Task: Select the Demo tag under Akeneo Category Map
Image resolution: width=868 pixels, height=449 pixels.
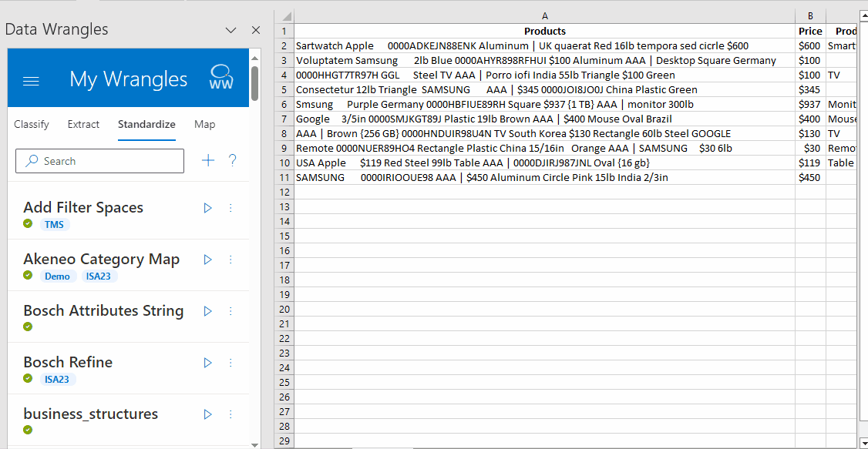Action: pos(57,276)
